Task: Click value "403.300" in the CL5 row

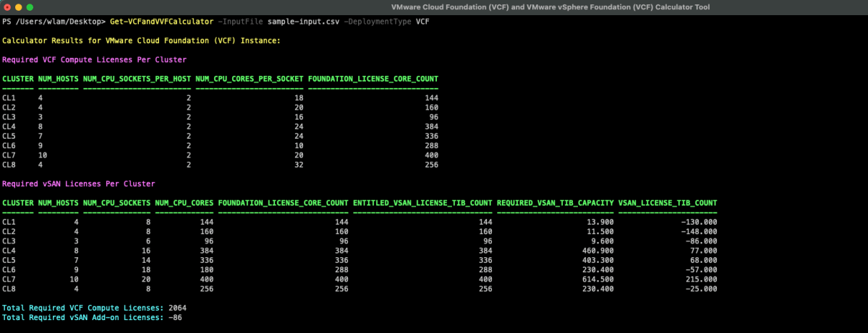Action: (x=598, y=260)
